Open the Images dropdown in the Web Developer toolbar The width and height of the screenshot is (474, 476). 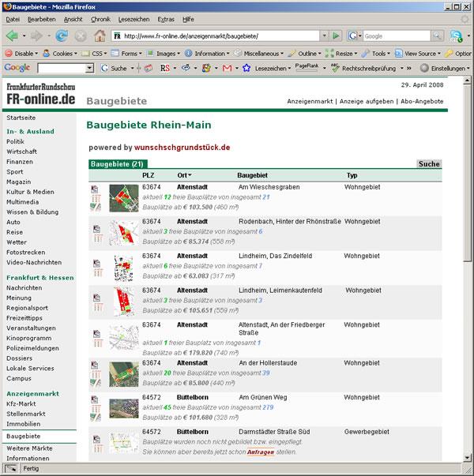164,54
